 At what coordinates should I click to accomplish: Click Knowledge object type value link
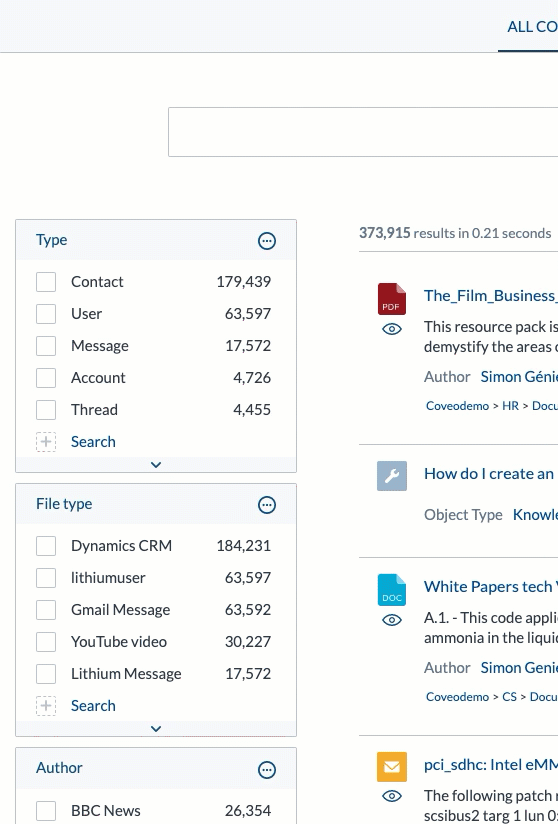535,514
